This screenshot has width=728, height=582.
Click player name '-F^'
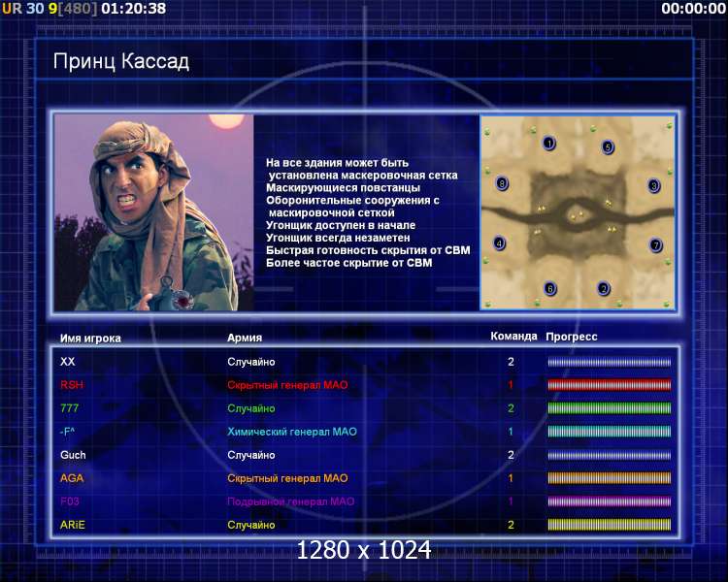pyautogui.click(x=67, y=432)
